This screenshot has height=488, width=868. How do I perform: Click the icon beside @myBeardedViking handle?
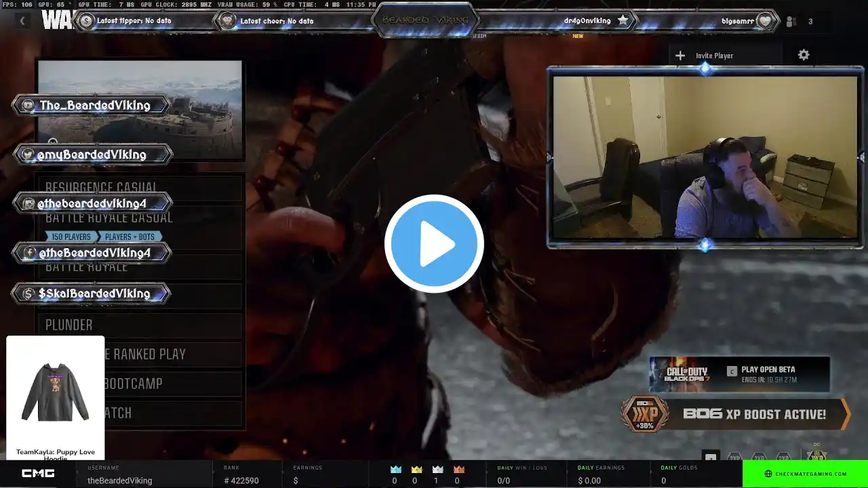[28, 155]
